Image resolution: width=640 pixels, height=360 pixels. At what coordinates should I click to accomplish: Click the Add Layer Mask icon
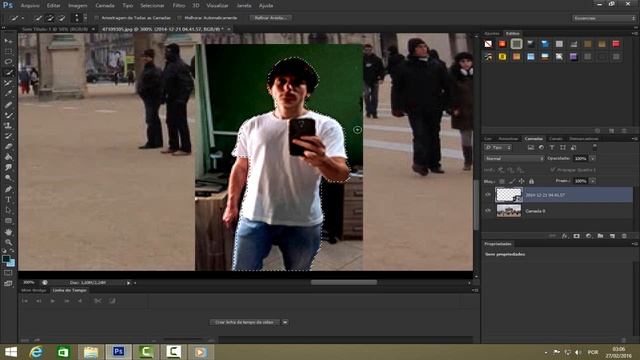point(576,236)
